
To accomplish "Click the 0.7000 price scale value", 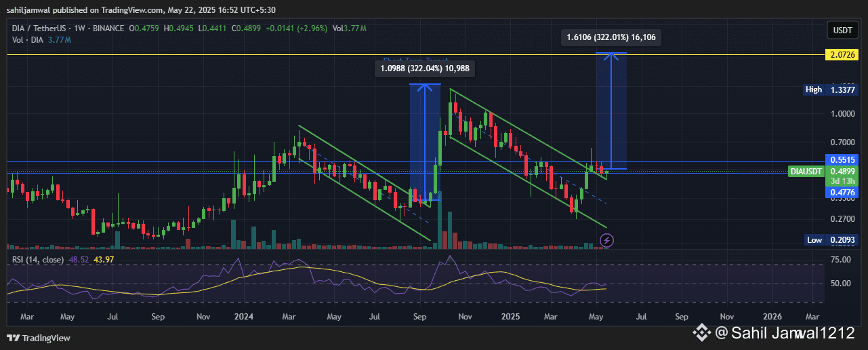I will pyautogui.click(x=842, y=142).
